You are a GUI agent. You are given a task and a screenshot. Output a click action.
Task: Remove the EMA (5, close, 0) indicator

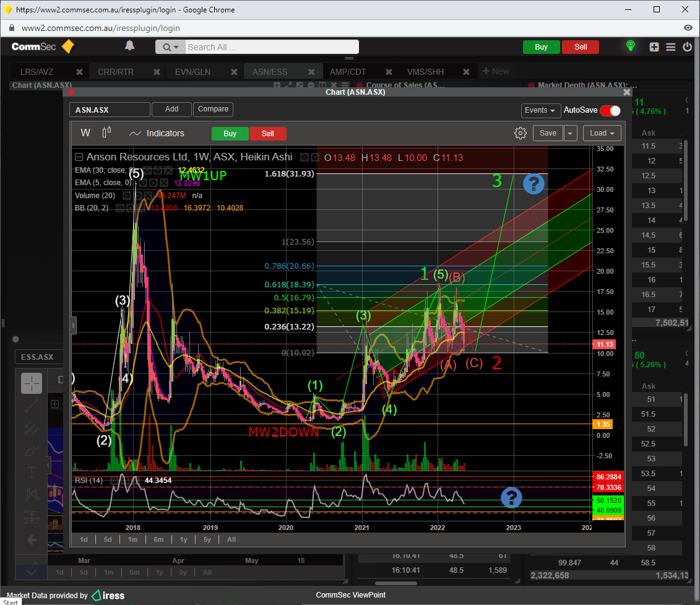(x=164, y=183)
